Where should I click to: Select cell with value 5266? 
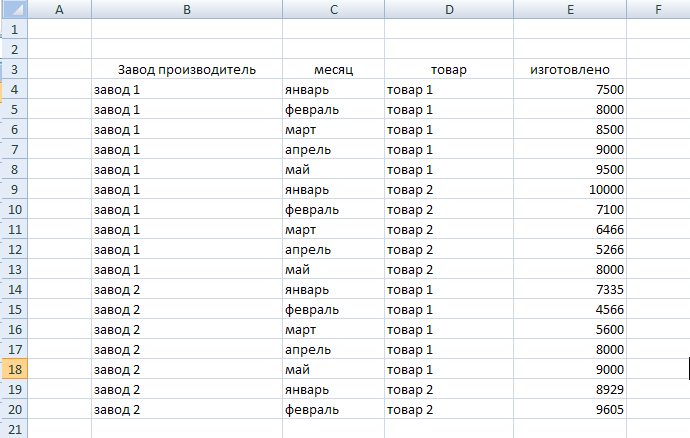tap(570, 250)
